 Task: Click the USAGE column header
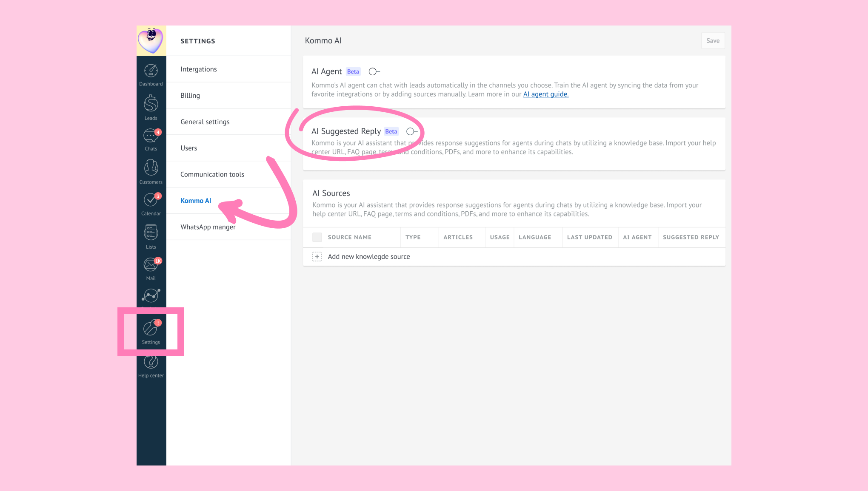click(x=500, y=237)
